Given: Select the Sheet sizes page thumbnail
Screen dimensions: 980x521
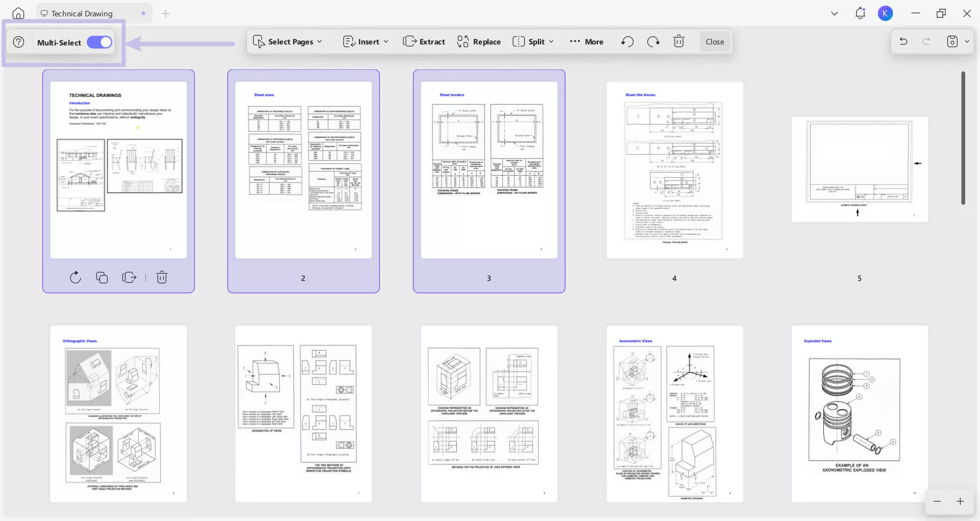Looking at the screenshot, I should [304, 170].
